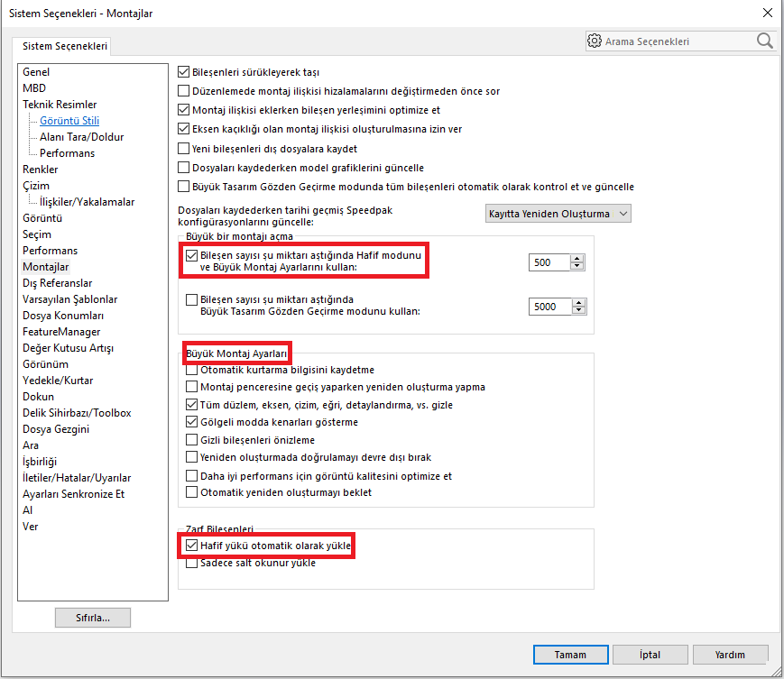
Task: Click the 500 component count field
Action: [x=549, y=262]
